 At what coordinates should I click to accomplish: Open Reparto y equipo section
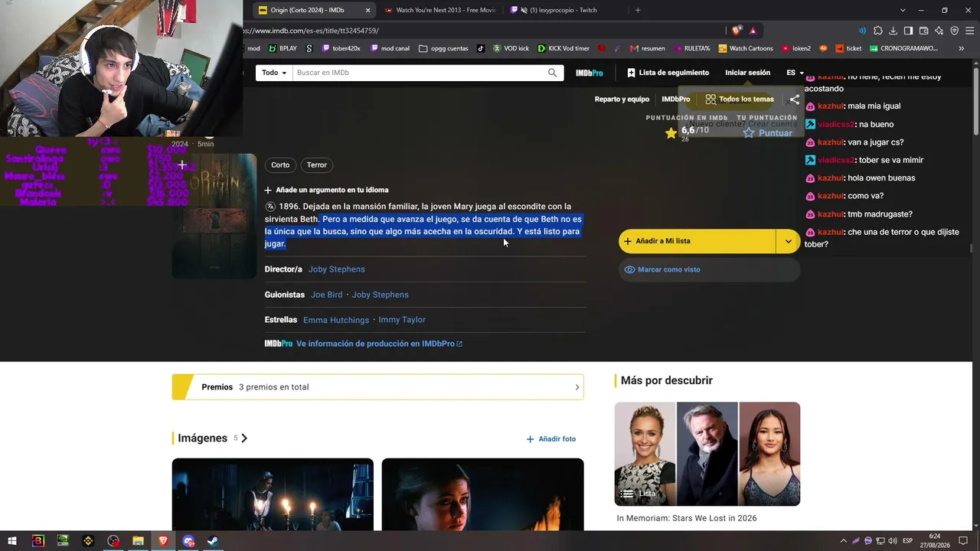622,99
